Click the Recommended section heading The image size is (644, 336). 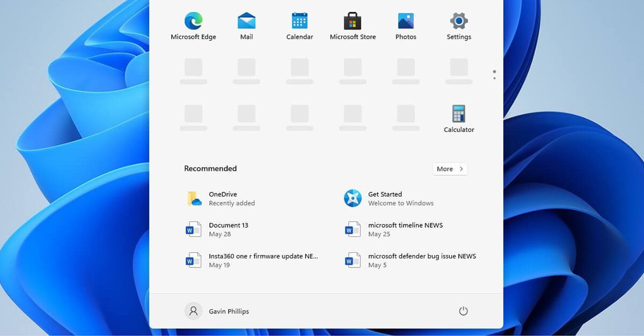click(210, 168)
